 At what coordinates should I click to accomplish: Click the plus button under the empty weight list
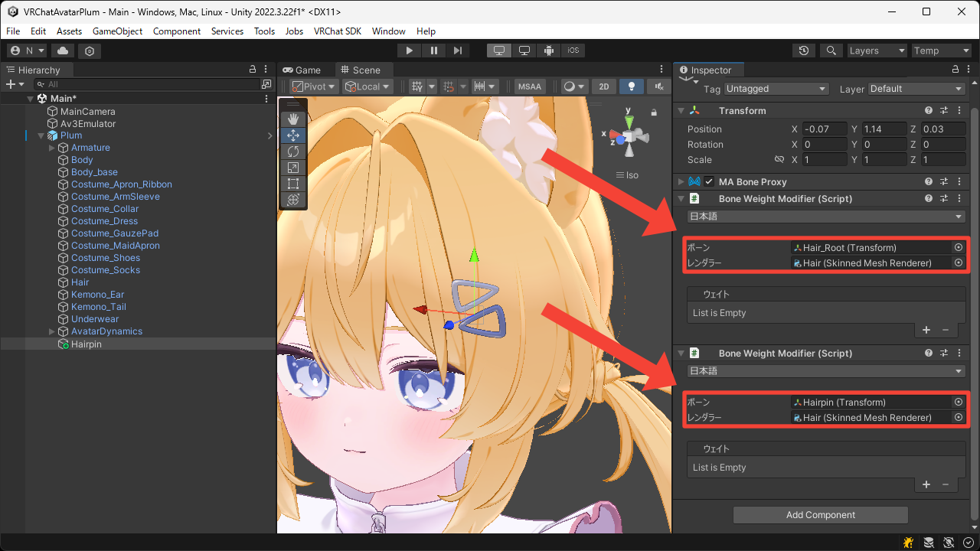(x=926, y=330)
